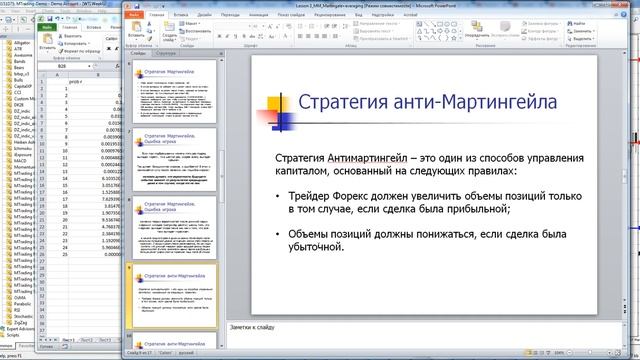
Task: Open the PowerPoint Help question mark
Action: point(624,14)
